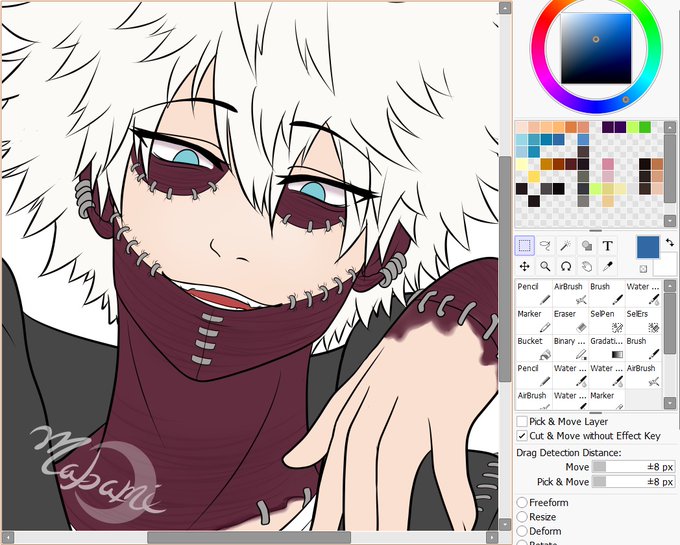Choose the SelPen tool
680x545 pixels.
tap(606, 321)
